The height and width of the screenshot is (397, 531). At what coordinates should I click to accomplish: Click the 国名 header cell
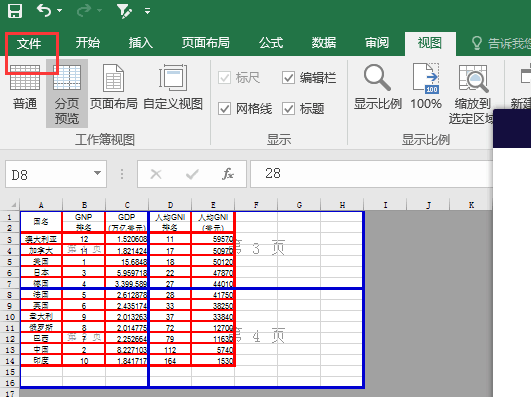tap(41, 222)
